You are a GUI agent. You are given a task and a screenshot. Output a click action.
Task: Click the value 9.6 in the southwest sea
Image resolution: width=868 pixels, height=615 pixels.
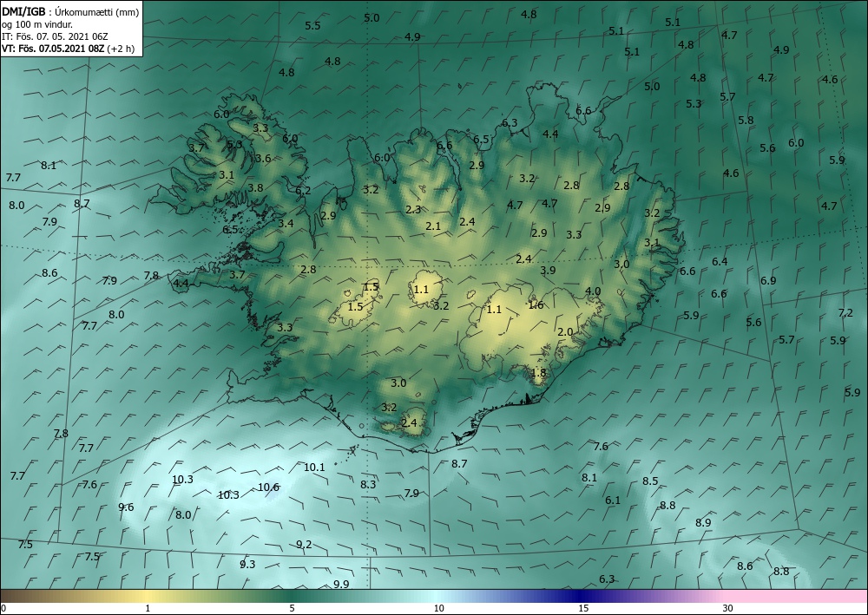coord(126,507)
